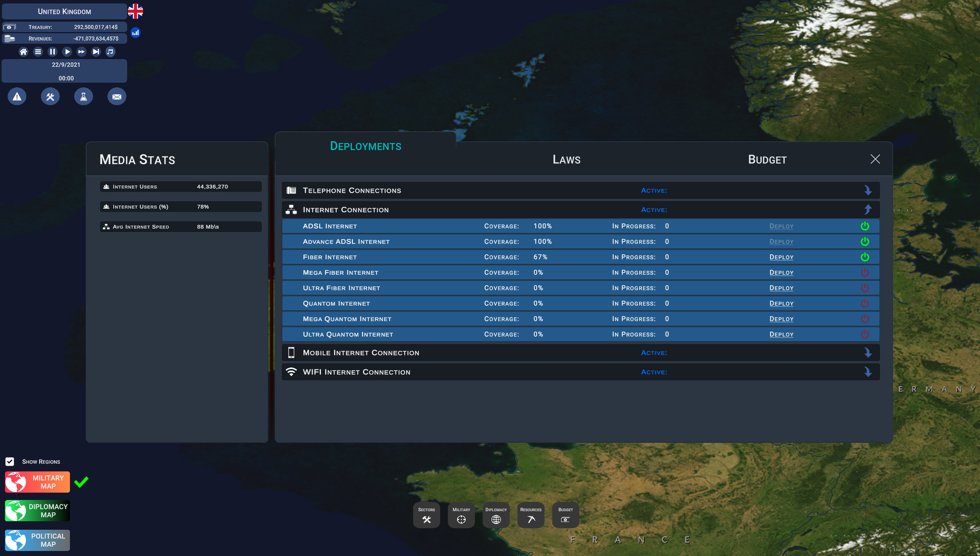Open the Resources pickaxe button
This screenshot has height=556, width=980.
tap(530, 515)
